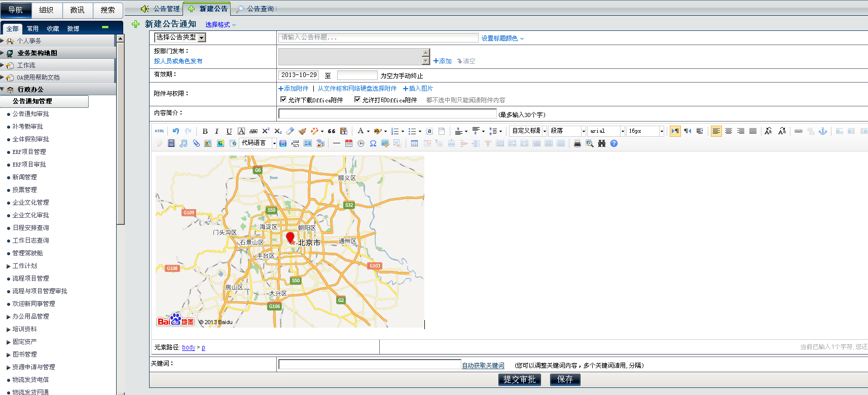Insert time with clock icon
The image size is (868, 395).
(x=361, y=143)
